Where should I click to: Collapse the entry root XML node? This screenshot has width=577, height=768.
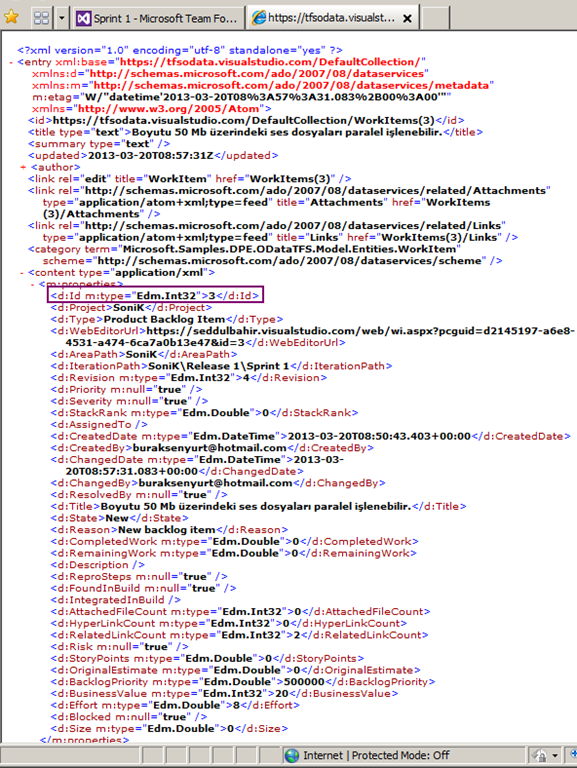[x=11, y=62]
